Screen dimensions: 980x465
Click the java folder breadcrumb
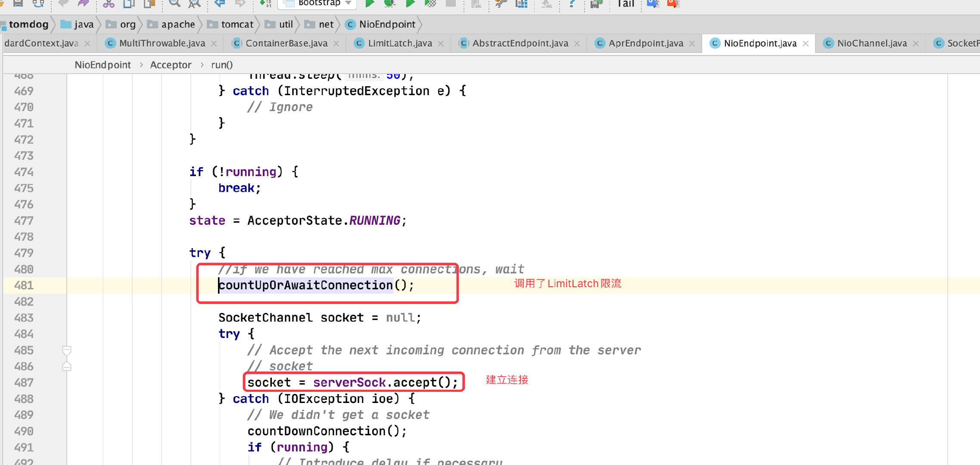(x=78, y=24)
